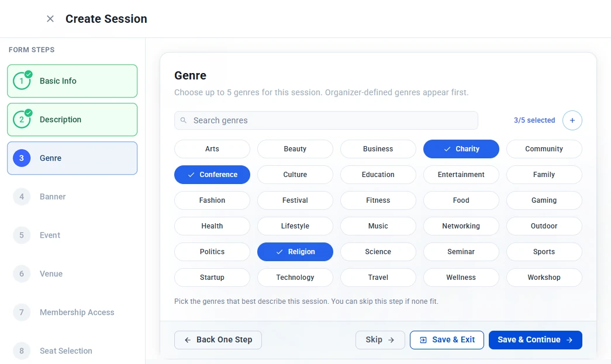Image resolution: width=611 pixels, height=364 pixels.
Task: Enable the Science genre chip
Action: [378, 251]
